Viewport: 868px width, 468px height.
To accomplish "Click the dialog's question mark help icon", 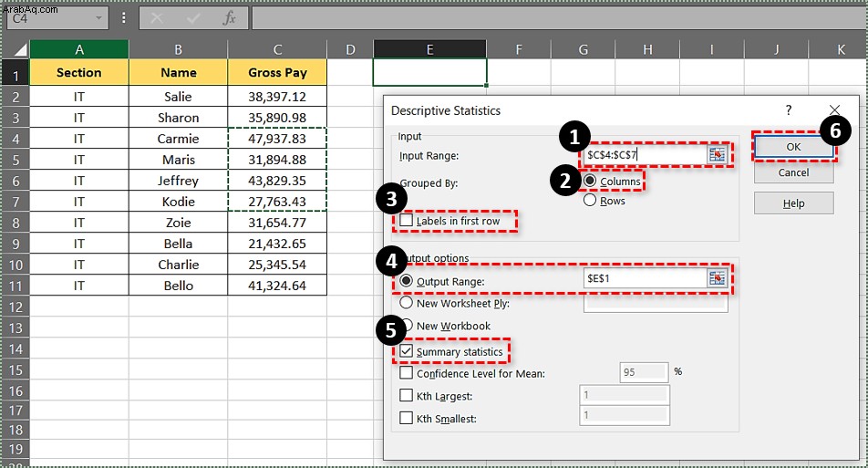I will pos(789,109).
